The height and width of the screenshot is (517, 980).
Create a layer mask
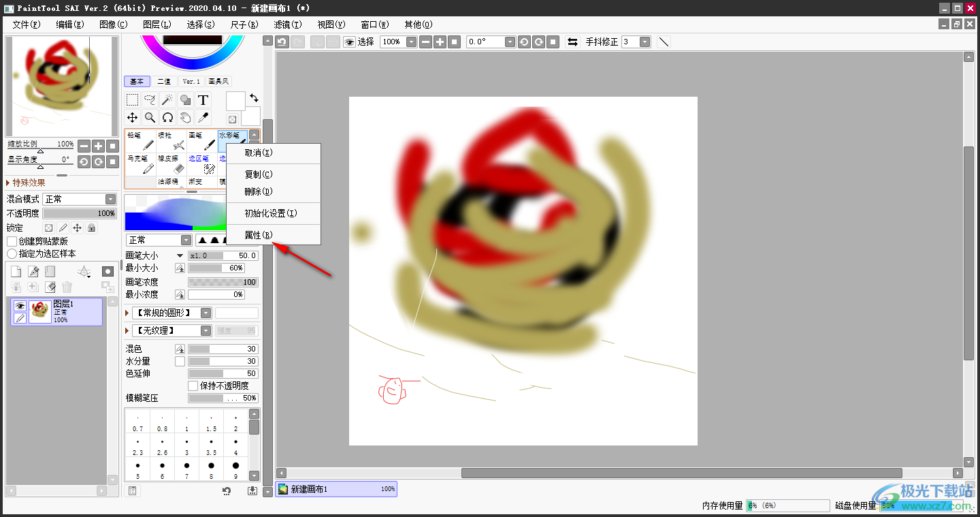108,271
